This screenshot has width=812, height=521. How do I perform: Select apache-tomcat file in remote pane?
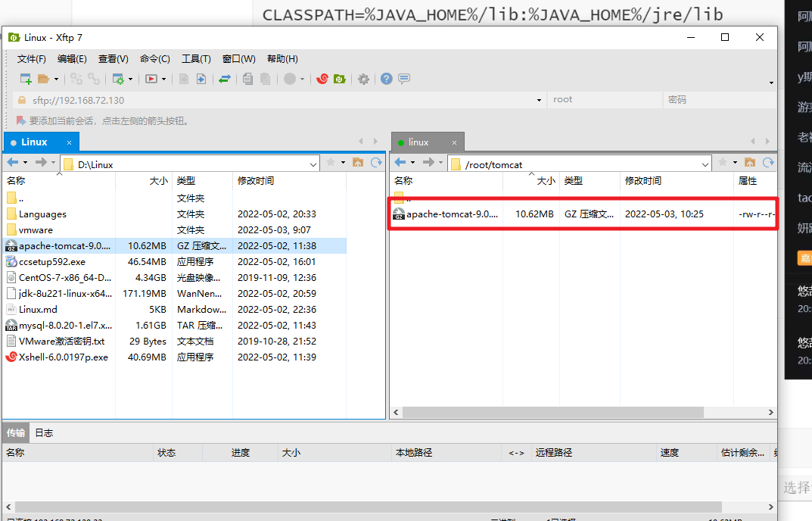[583, 214]
